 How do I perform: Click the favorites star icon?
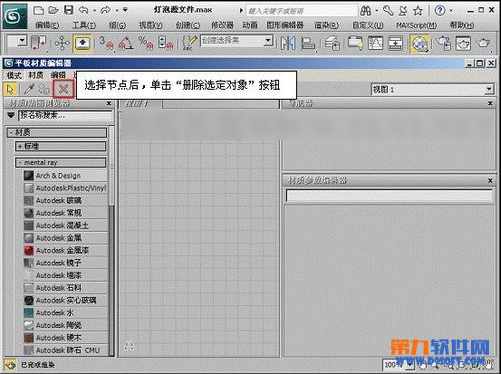[x=418, y=11]
